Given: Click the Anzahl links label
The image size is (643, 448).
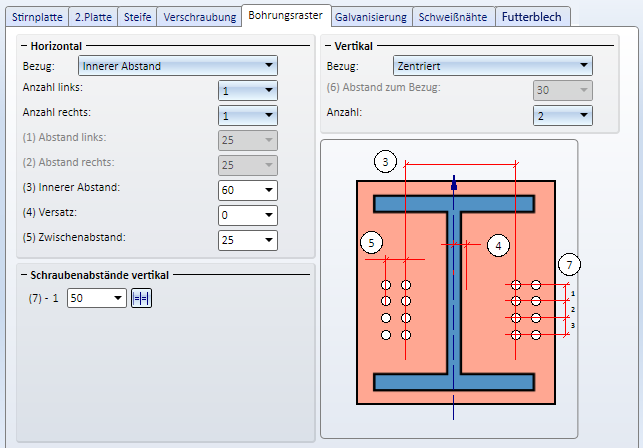Looking at the screenshot, I should [52, 87].
